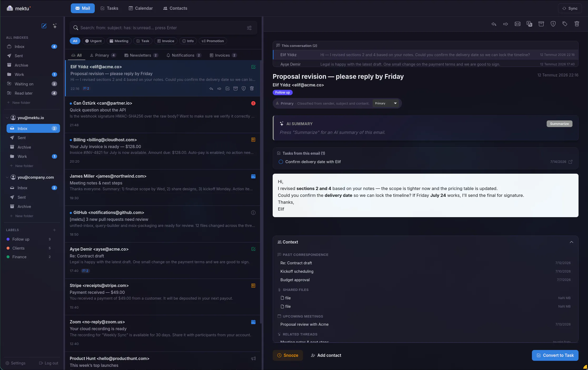
Task: Forward icon on Elif Yıldız list row
Action: click(x=219, y=89)
